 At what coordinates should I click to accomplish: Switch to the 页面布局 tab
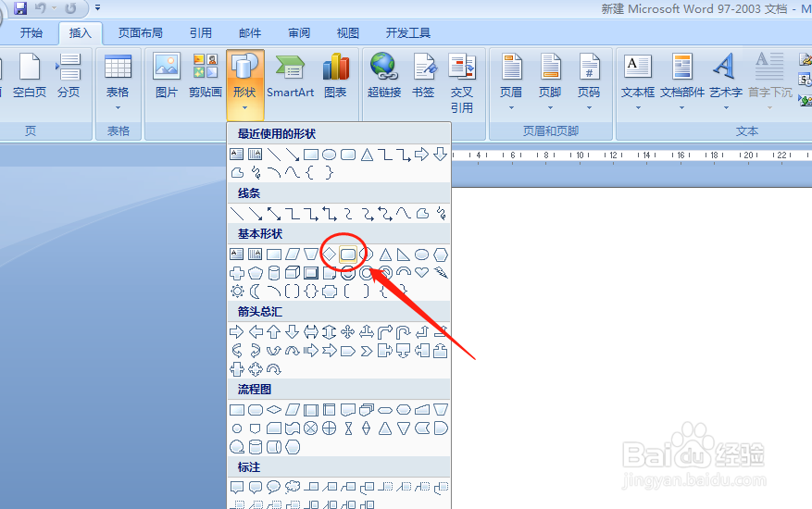pyautogui.click(x=141, y=33)
